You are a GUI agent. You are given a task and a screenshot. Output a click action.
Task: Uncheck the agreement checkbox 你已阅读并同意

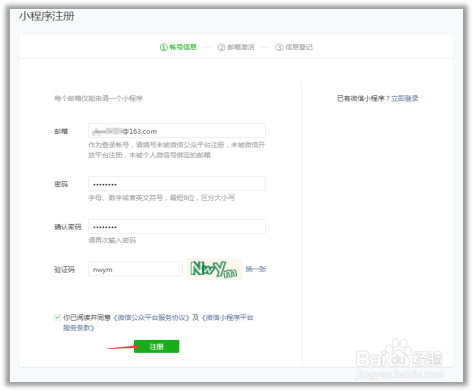click(57, 317)
